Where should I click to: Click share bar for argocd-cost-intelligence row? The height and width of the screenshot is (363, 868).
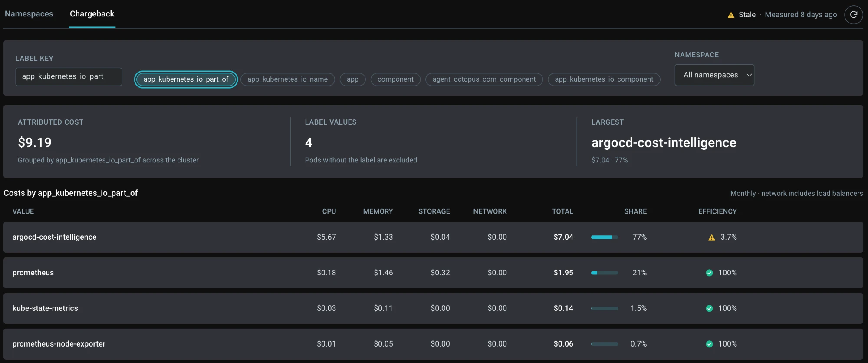605,238
